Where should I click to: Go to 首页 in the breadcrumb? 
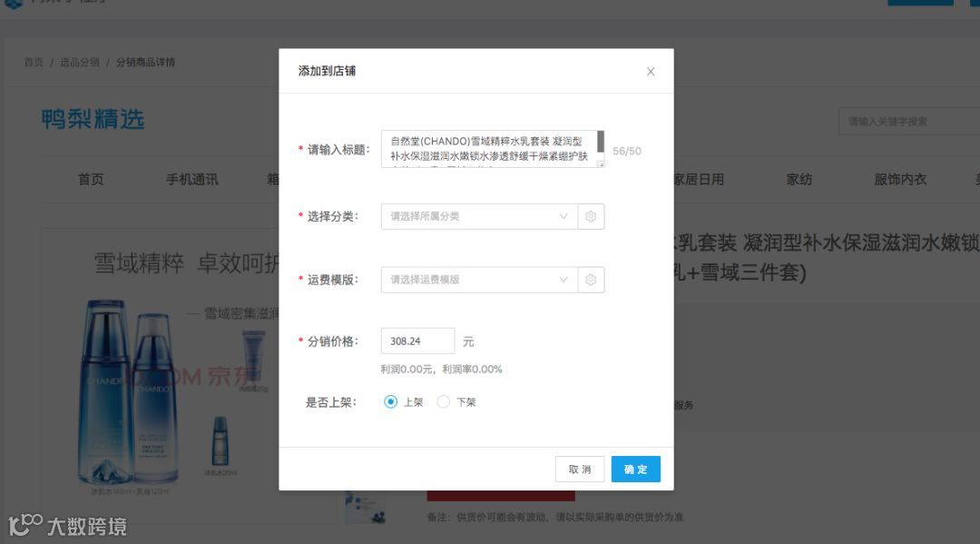(34, 62)
